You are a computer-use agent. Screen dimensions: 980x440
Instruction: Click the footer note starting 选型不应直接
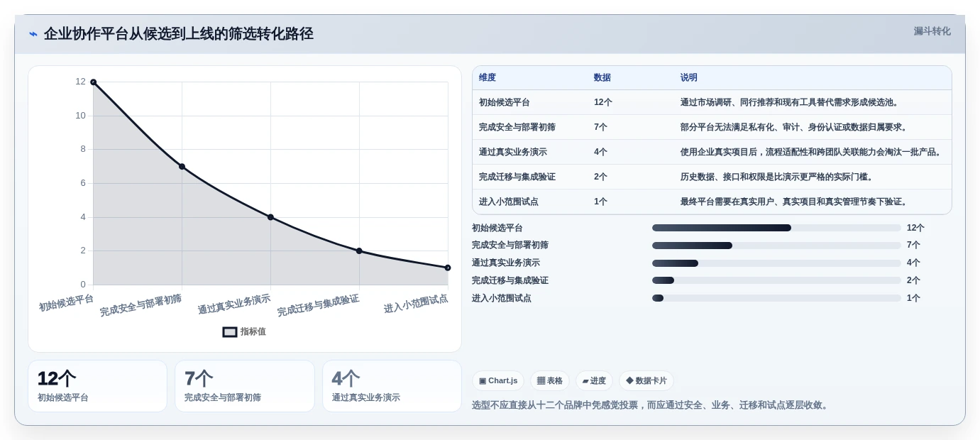651,405
